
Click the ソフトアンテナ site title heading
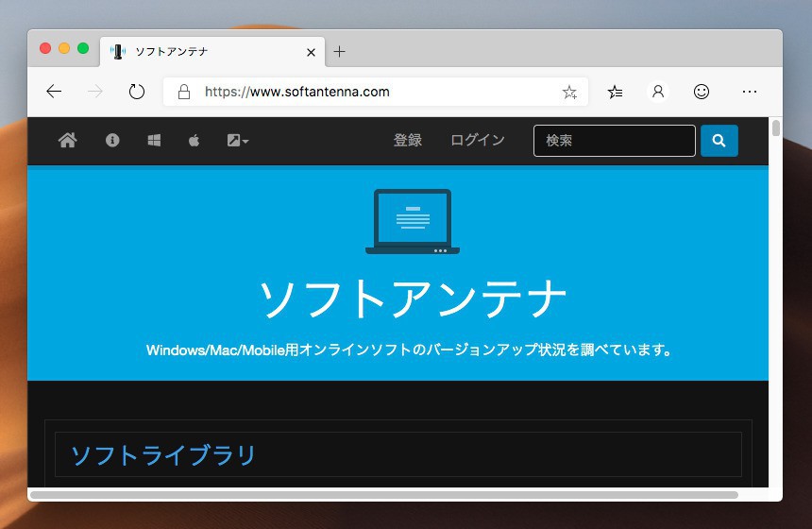coord(413,299)
